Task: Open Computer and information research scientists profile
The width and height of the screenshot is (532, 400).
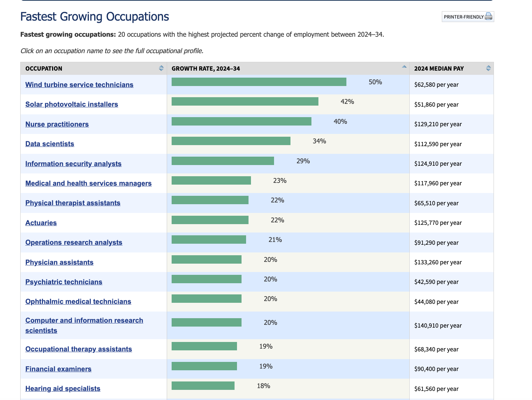Action: point(84,320)
